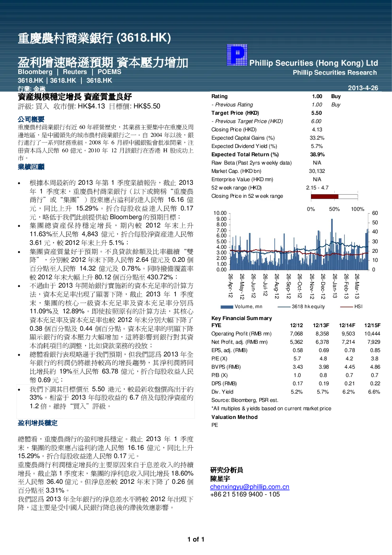Select the title 重慶農村商業銀行 (3618.HK)
This screenshot has width=392, height=555.
[x=94, y=38]
